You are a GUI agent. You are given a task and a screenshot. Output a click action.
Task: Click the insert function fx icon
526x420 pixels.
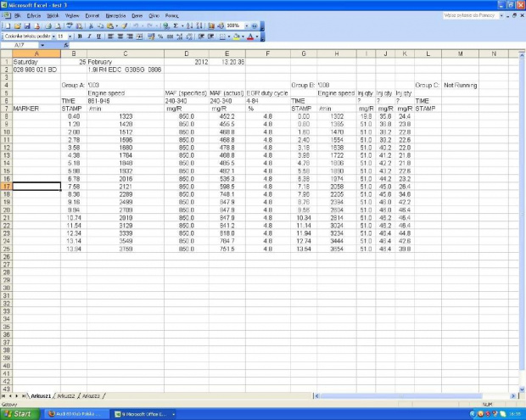pos(67,45)
